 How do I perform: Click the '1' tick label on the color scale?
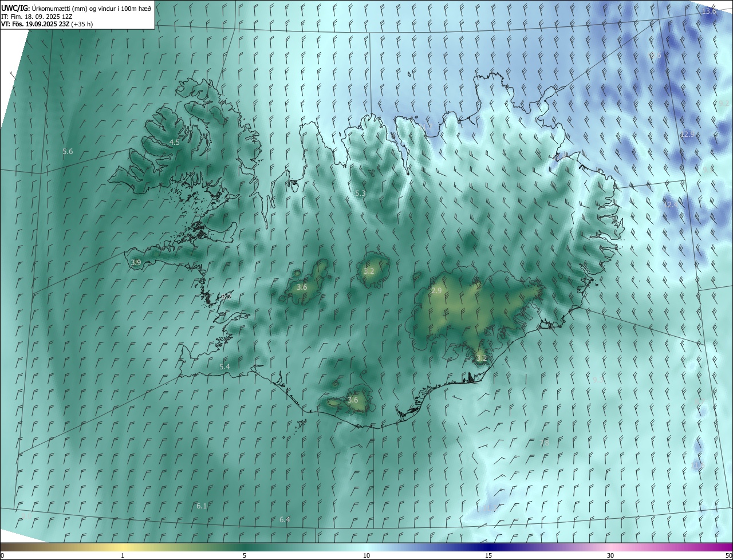123,555
